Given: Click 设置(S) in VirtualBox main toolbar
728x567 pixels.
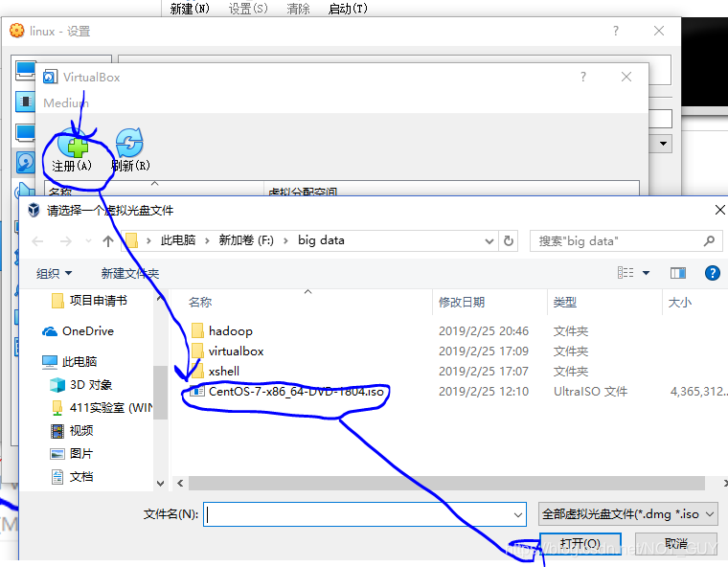Looking at the screenshot, I should pyautogui.click(x=248, y=9).
